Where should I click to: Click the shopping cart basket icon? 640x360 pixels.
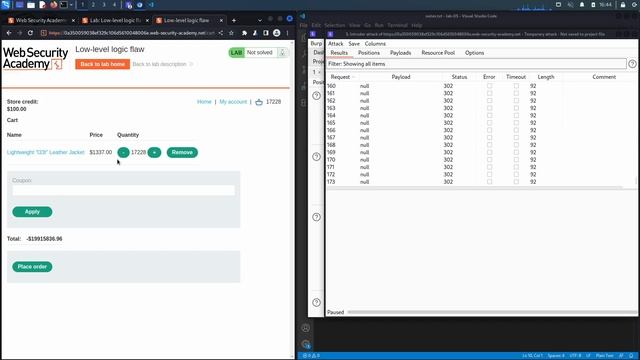pyautogui.click(x=259, y=102)
